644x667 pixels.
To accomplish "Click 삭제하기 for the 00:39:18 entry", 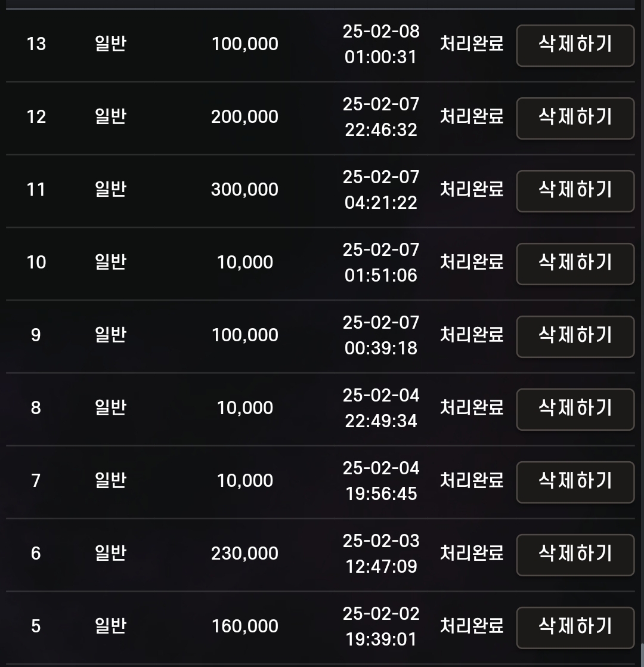I will coord(575,336).
